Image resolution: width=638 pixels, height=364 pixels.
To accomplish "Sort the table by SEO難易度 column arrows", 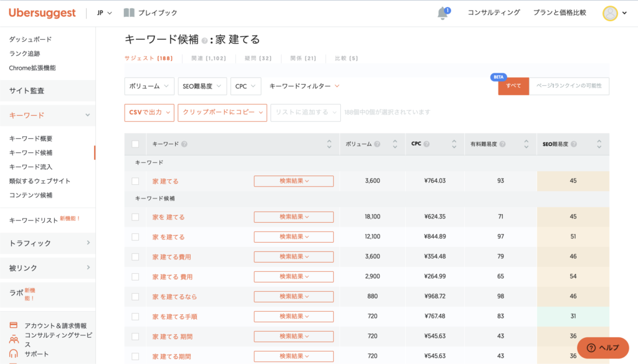I will pos(599,144).
